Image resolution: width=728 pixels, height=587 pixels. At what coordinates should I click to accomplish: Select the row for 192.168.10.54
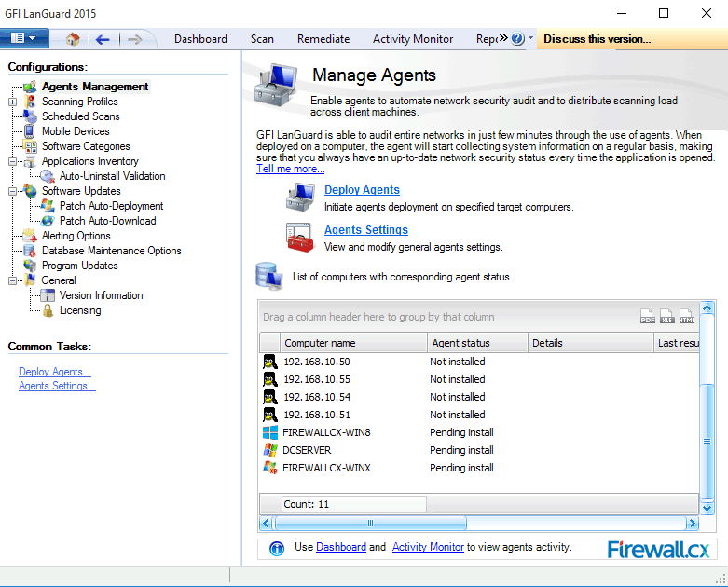point(479,397)
